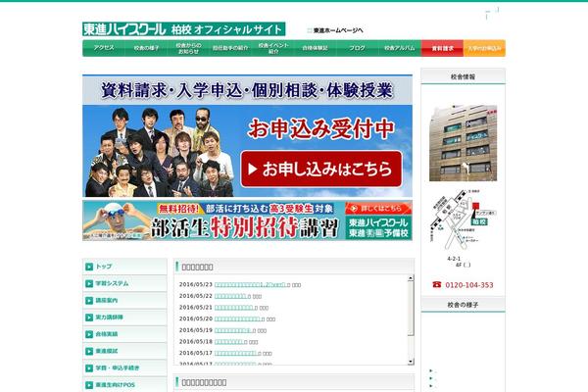Image resolution: width=588 pixels, height=392 pixels.
Task: Click the arrow icon beside 東進生向けPOS
Action: tap(89, 385)
